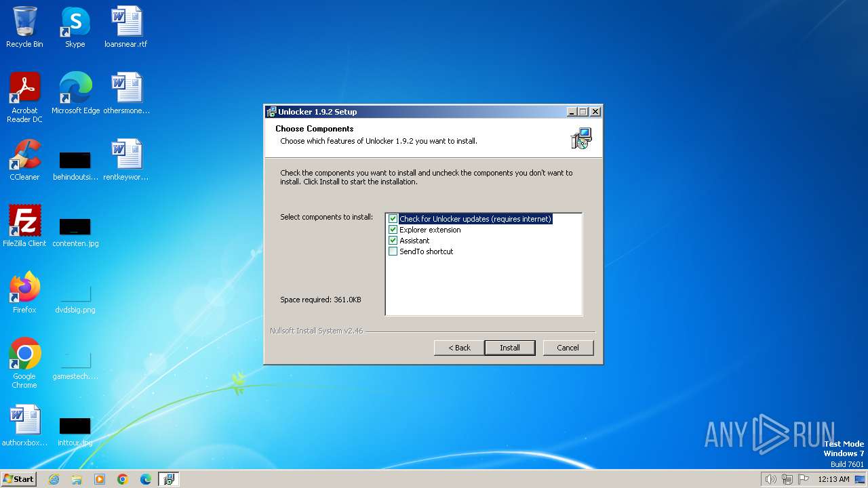The height and width of the screenshot is (488, 868).
Task: Open CCleaner desktop shortcut
Action: tap(24, 160)
